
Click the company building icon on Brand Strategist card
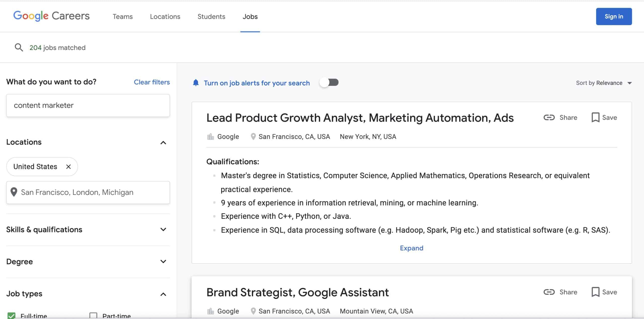[211, 311]
